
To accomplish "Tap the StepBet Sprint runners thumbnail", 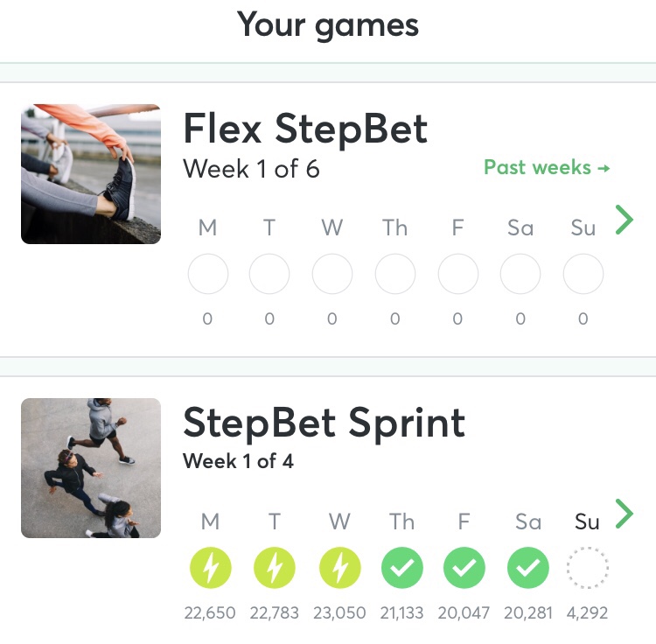I will pos(91,468).
